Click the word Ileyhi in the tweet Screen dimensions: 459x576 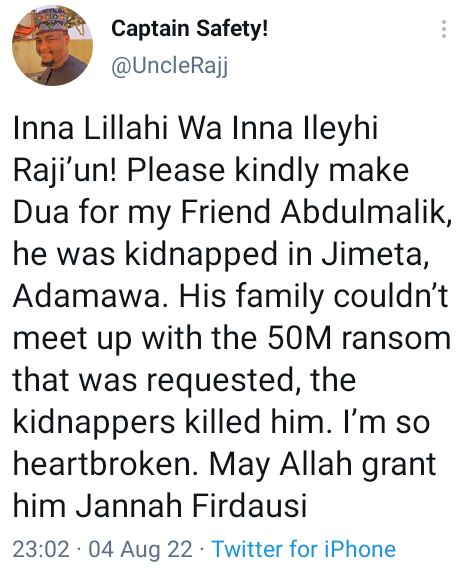pos(340,128)
